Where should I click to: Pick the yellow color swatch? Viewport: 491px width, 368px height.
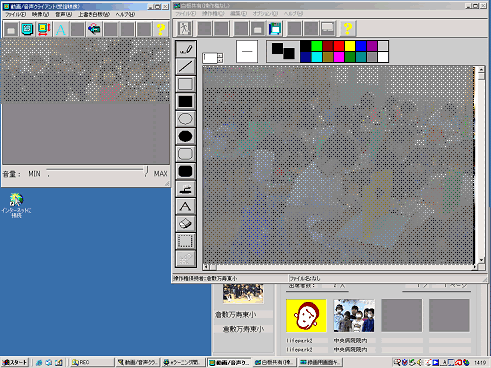tap(350, 46)
